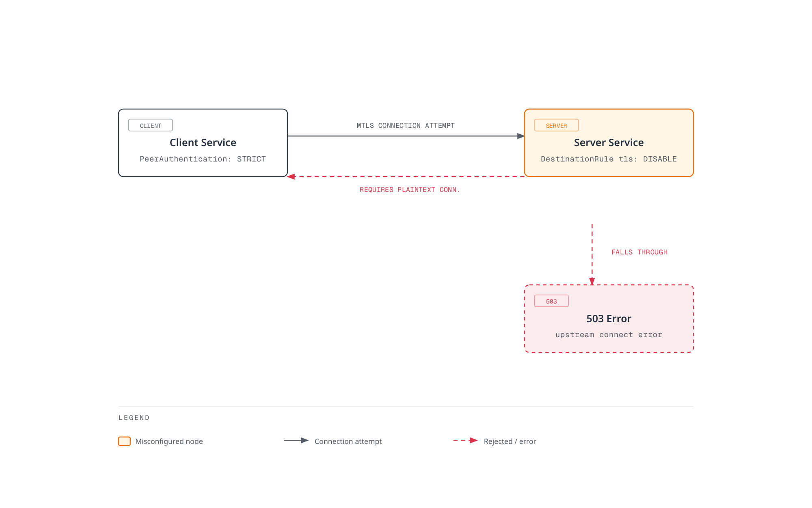Click the 503 tag badge
Screen dimensions: 812x508
(551, 301)
